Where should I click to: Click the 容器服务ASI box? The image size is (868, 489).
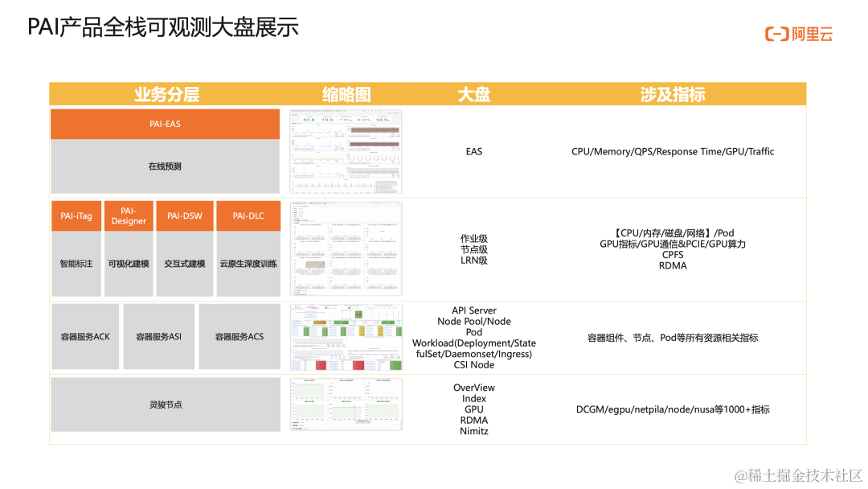point(159,337)
